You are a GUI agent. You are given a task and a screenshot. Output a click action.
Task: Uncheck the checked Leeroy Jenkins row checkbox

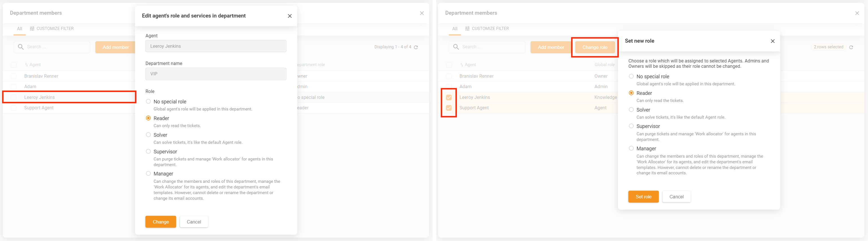coord(449,97)
